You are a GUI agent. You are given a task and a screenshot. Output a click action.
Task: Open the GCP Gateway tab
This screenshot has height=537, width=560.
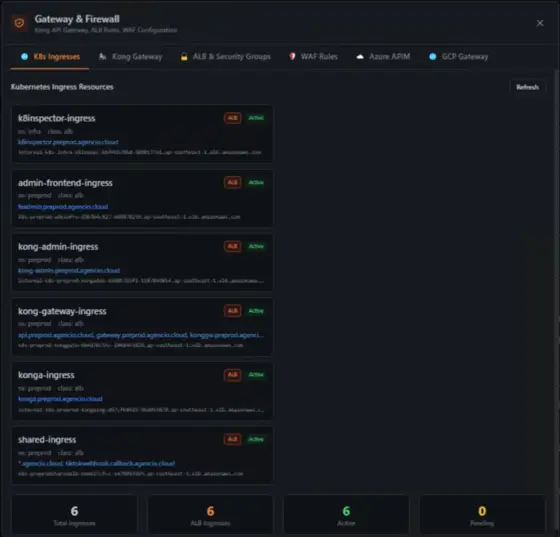458,57
